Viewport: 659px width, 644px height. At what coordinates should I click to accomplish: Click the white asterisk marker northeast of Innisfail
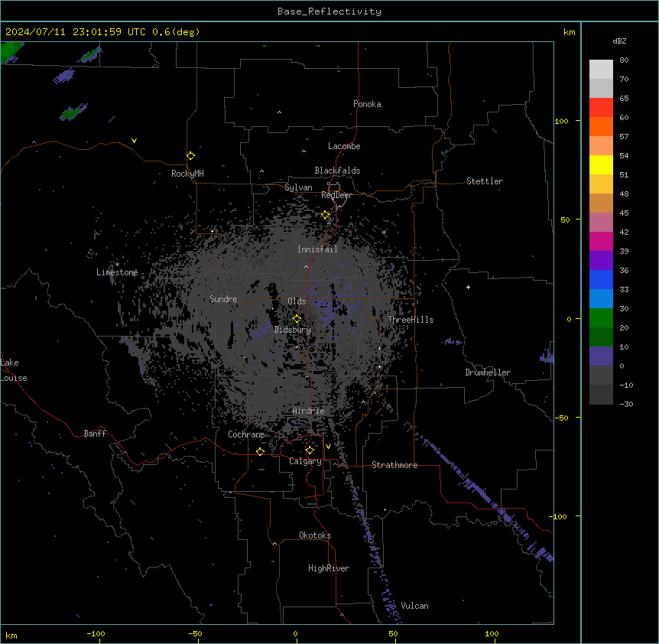[x=384, y=233]
